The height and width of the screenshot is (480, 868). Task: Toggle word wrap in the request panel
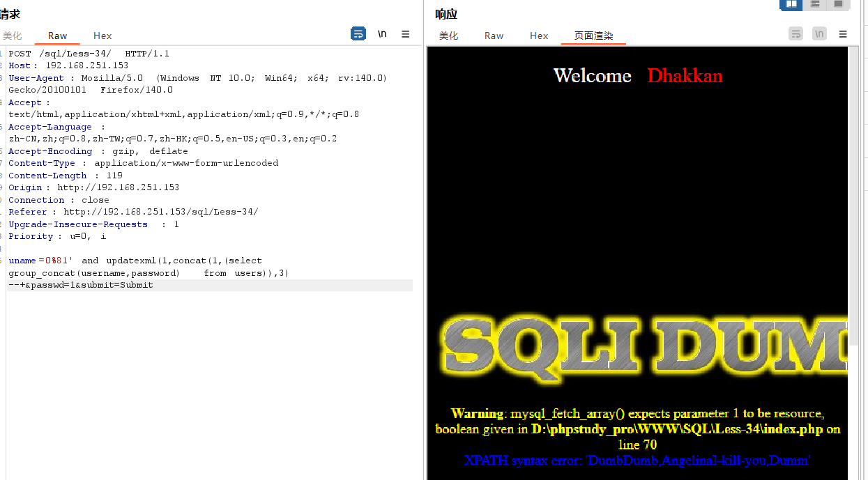pos(358,33)
